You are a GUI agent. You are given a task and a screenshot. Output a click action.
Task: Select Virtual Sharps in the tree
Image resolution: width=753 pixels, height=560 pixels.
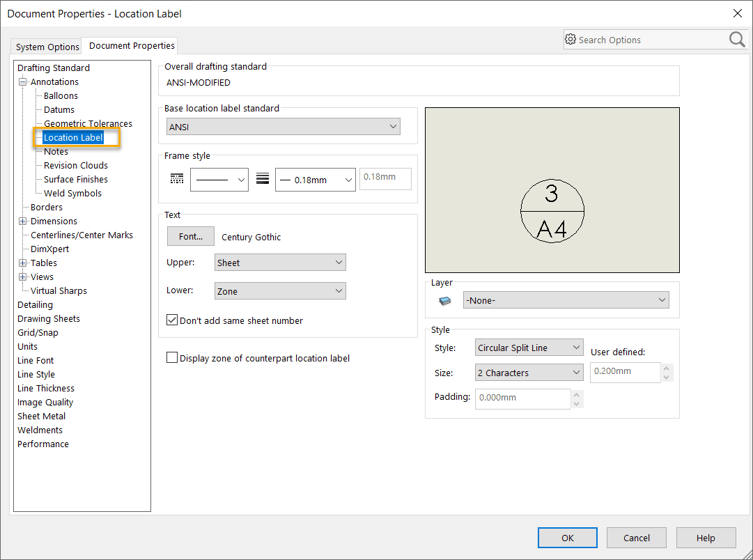coord(59,290)
